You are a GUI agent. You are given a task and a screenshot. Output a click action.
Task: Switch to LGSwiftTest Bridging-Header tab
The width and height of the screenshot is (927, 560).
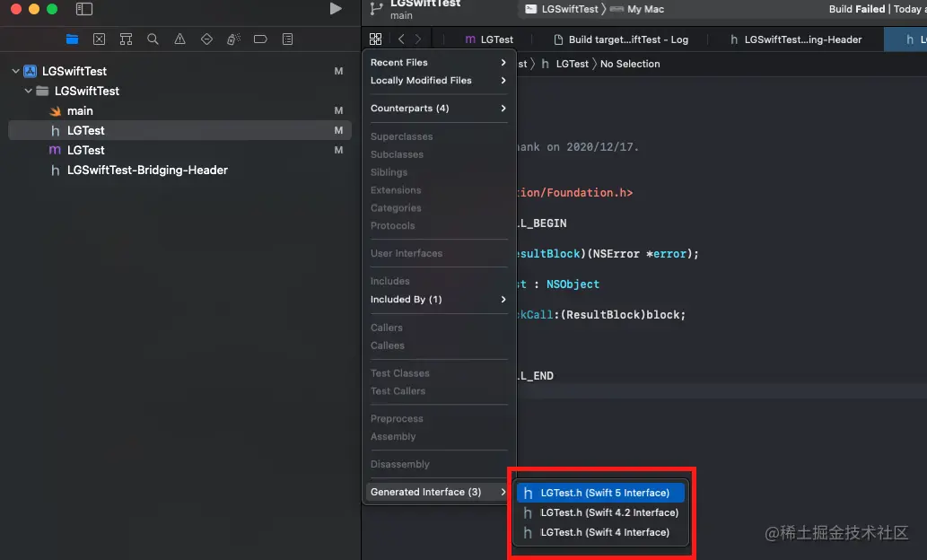tap(796, 39)
